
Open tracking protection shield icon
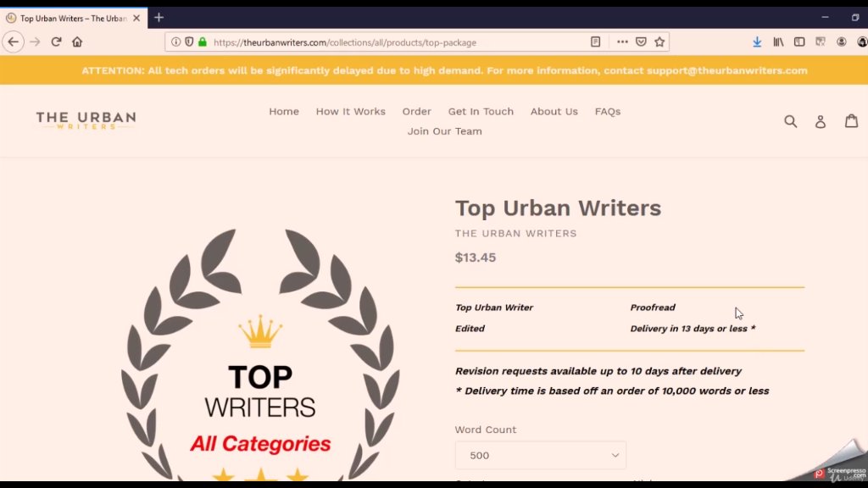coord(189,42)
